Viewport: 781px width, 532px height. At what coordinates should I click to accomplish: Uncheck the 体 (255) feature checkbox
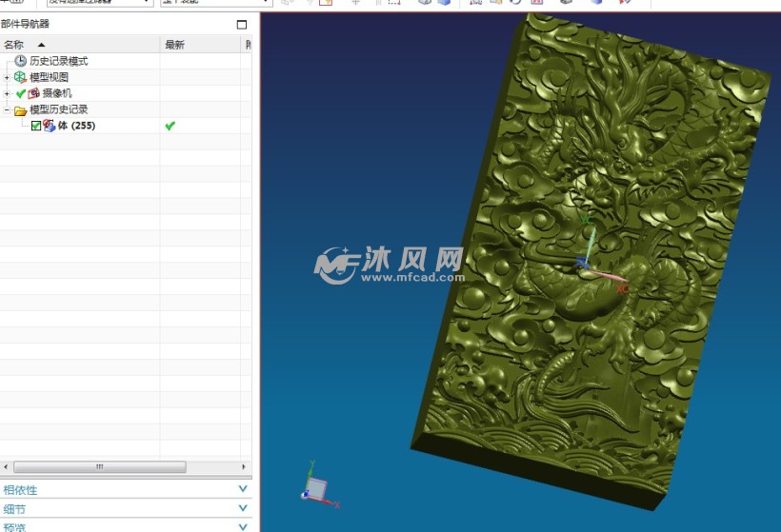click(36, 126)
